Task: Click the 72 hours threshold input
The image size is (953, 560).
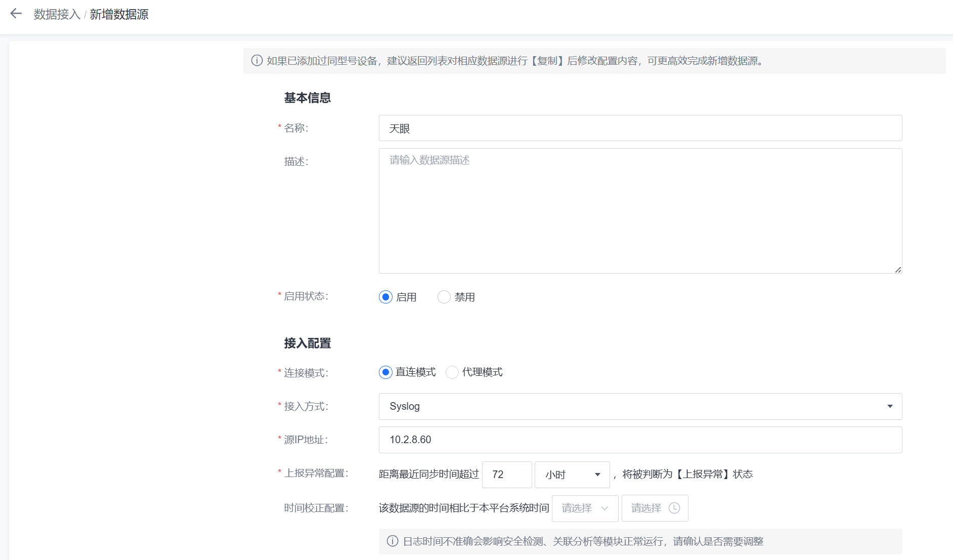Action: (507, 475)
